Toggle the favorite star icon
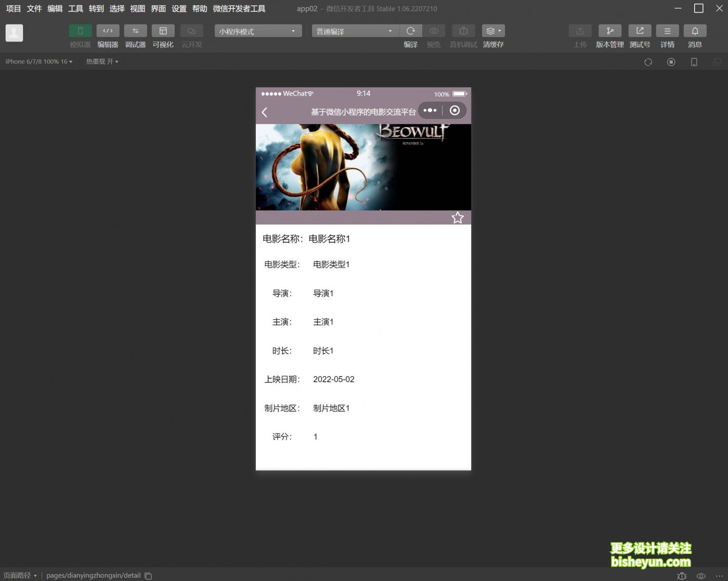Image resolution: width=728 pixels, height=581 pixels. coord(458,218)
